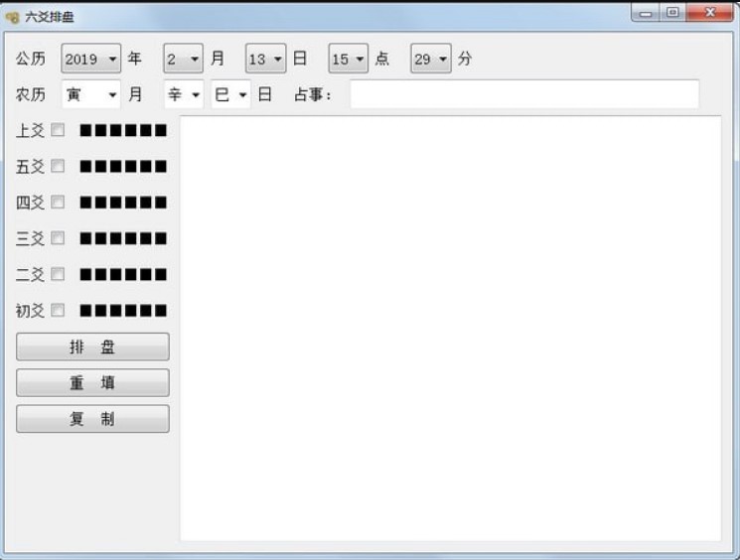Screen dimensions: 740x560
Task: Click the 二爻 yao line bar
Action: (123, 274)
